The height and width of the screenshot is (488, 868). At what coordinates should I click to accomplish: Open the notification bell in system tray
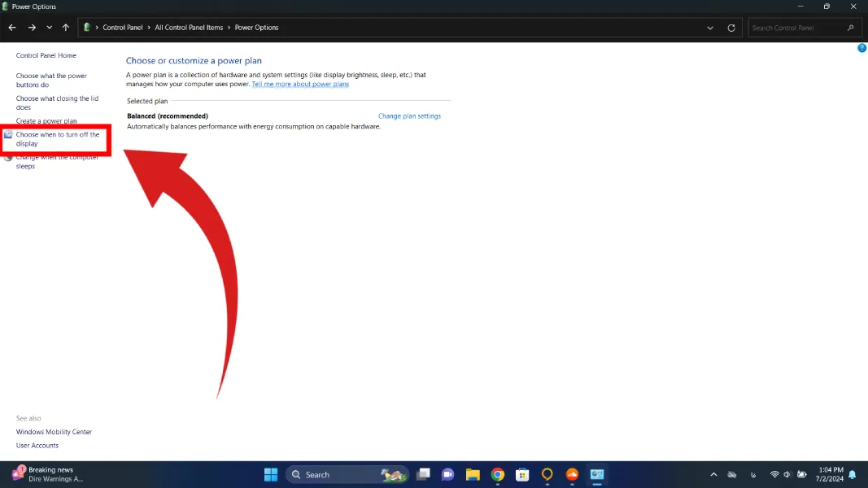click(x=853, y=474)
